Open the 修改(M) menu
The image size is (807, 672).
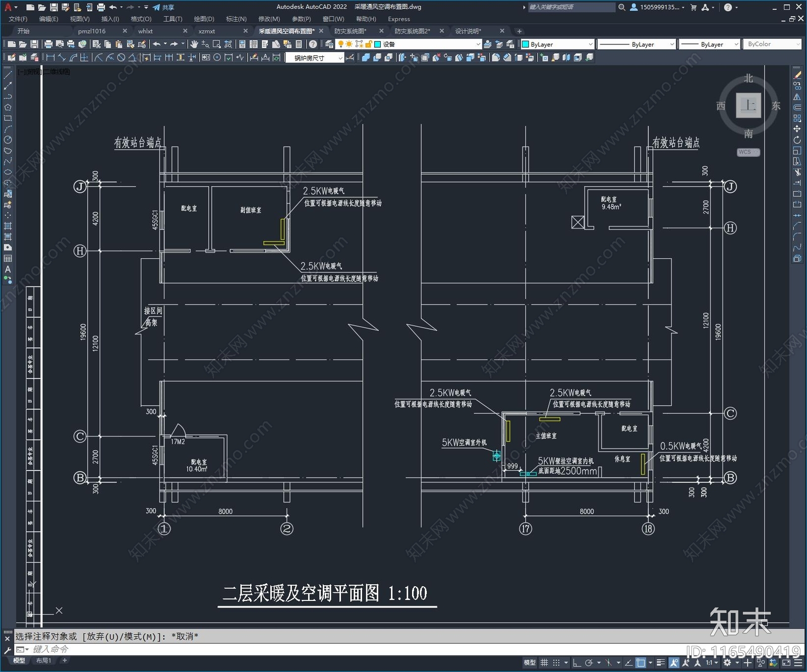(269, 19)
